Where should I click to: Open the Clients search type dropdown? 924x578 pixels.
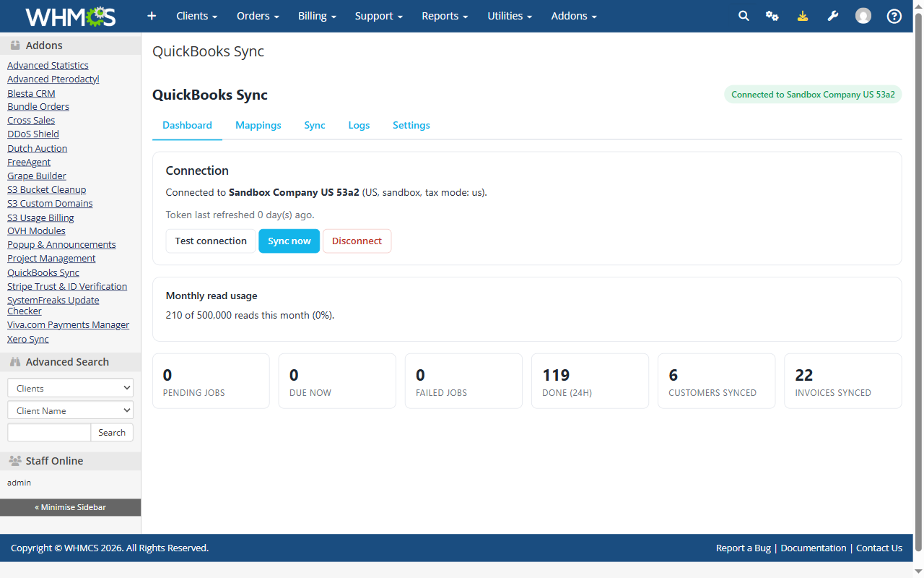pyautogui.click(x=70, y=388)
